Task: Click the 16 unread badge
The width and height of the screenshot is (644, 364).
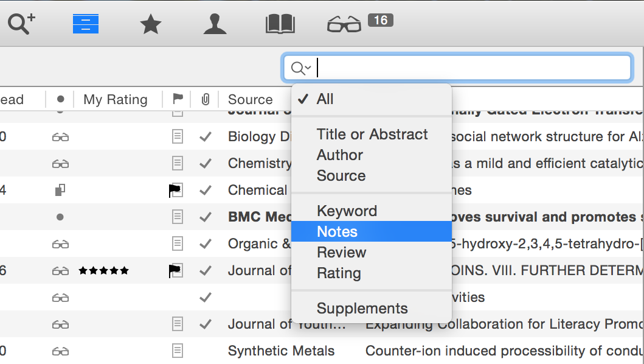Action: coord(380,19)
